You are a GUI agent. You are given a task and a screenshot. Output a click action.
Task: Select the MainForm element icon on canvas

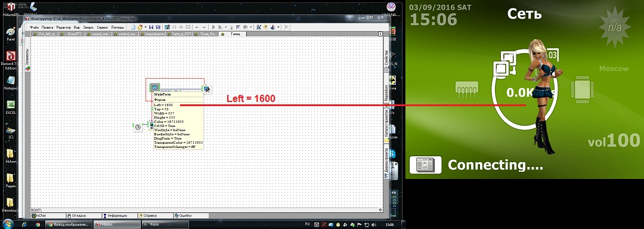154,88
